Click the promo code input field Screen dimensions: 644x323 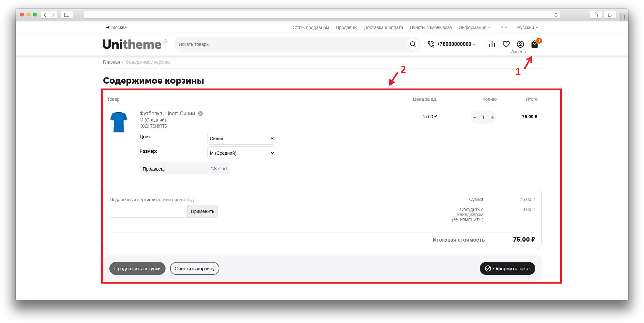click(148, 211)
